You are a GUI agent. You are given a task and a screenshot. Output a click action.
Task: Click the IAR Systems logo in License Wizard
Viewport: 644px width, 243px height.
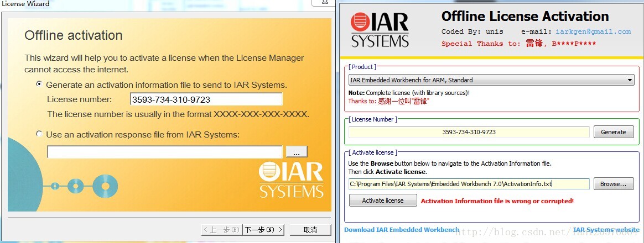pos(291,179)
